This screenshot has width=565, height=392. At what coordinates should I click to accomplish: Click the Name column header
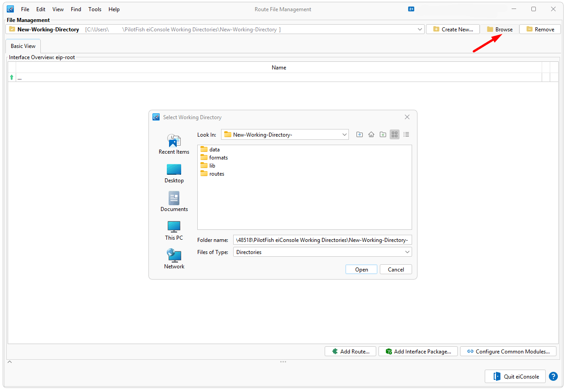point(279,68)
